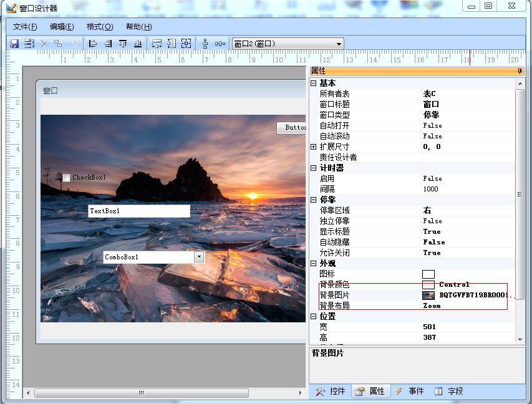Open the ComboBox1 dropdown arrow on the form
532x404 pixels.
[199, 257]
